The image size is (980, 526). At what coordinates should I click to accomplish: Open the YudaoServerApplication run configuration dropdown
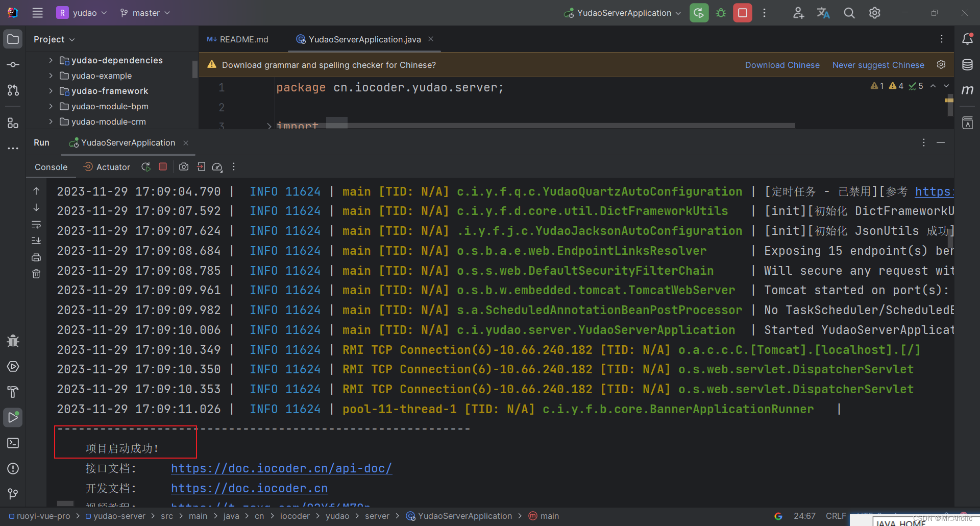click(x=622, y=13)
